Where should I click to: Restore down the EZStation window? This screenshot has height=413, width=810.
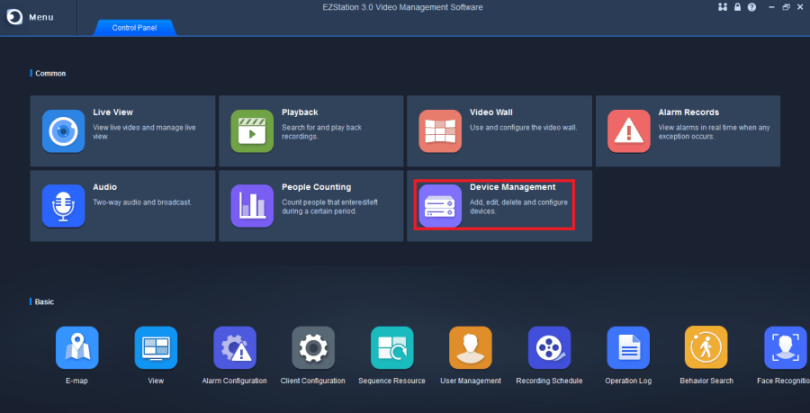(x=786, y=7)
